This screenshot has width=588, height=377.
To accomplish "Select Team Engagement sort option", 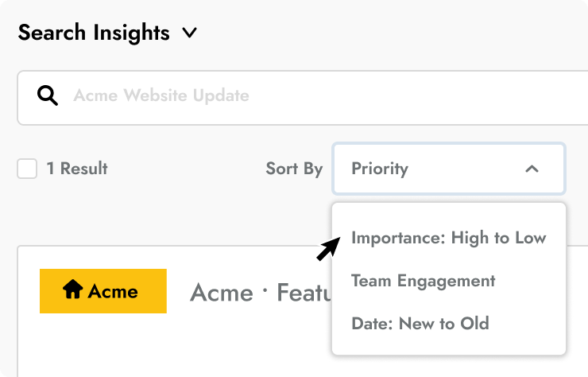I will [x=423, y=281].
